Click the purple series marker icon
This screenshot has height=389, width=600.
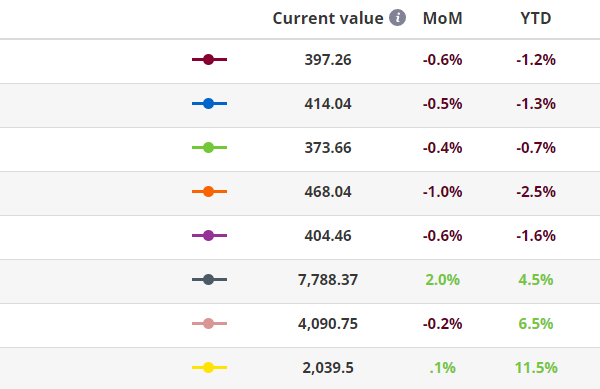pyautogui.click(x=209, y=236)
